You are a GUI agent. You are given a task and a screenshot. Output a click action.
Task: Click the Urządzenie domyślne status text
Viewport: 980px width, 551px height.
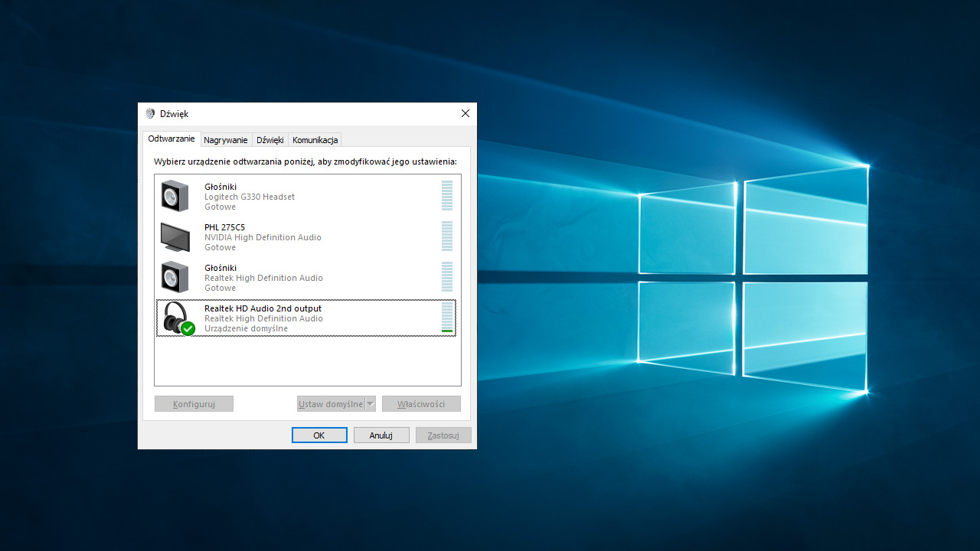coord(246,328)
